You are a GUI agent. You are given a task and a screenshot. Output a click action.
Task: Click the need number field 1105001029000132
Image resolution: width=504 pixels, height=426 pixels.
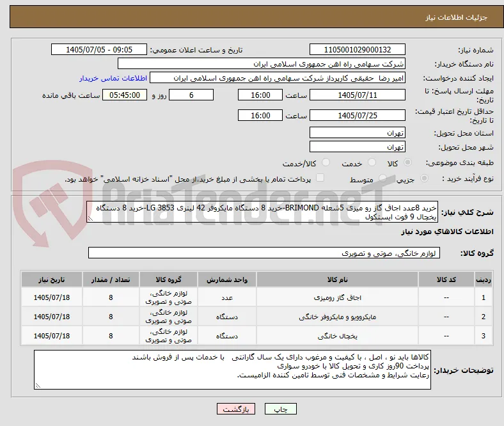[x=358, y=49]
